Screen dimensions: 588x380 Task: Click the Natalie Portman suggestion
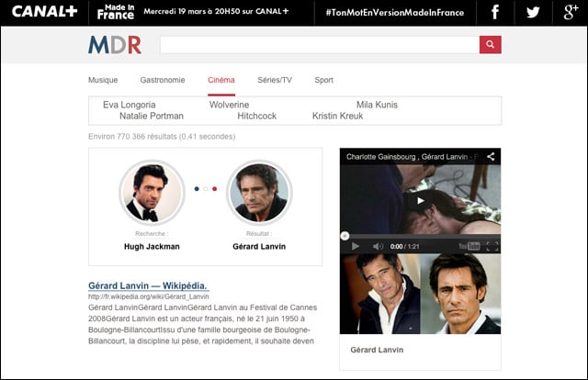click(x=152, y=117)
